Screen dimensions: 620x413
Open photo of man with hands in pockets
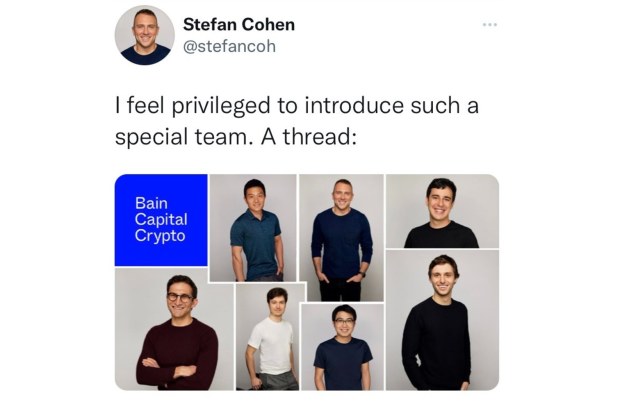pos(342,237)
